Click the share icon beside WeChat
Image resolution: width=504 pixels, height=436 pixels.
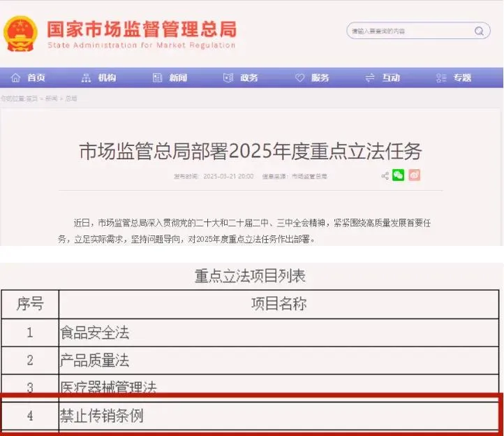coord(385,175)
